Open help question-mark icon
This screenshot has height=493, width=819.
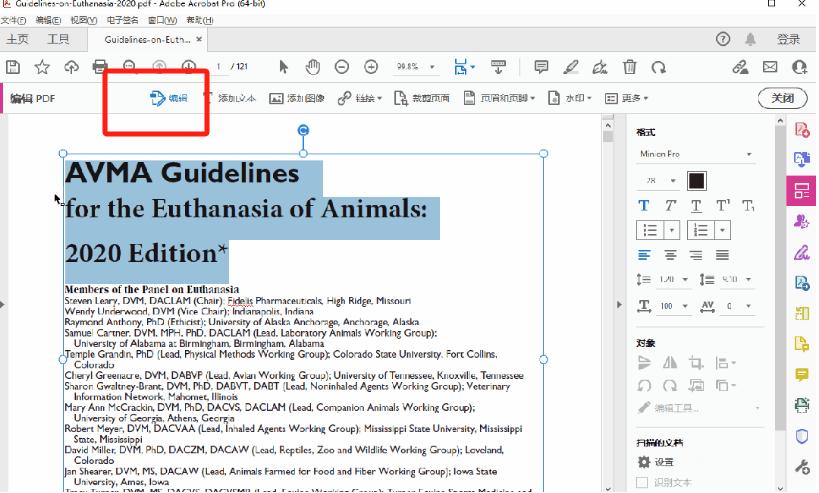723,39
